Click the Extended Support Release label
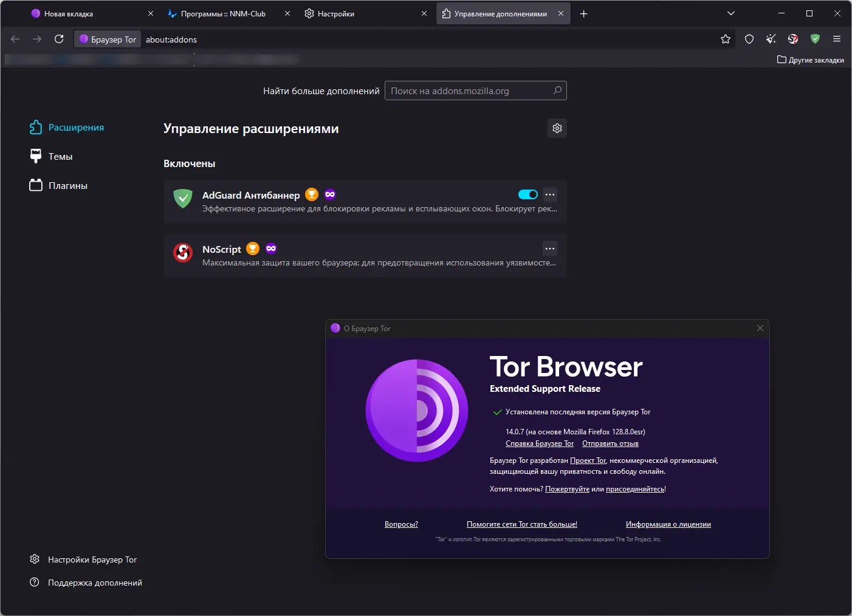Viewport: 852px width, 616px height. click(545, 389)
